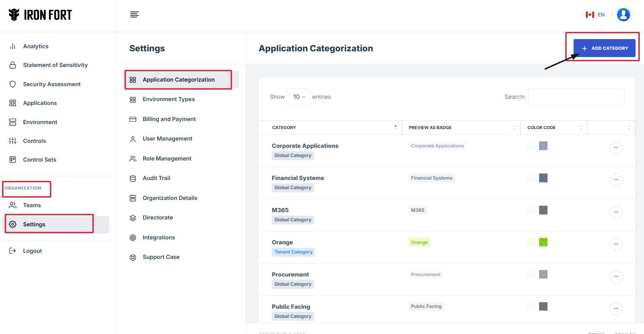Open Statement of Sensitivity page
The width and height of the screenshot is (644, 334).
[55, 65]
